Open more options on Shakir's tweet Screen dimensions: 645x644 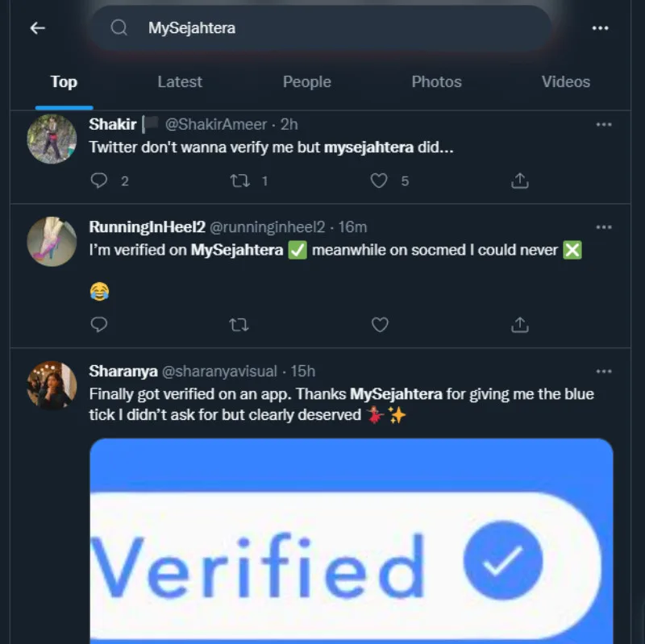pos(604,125)
